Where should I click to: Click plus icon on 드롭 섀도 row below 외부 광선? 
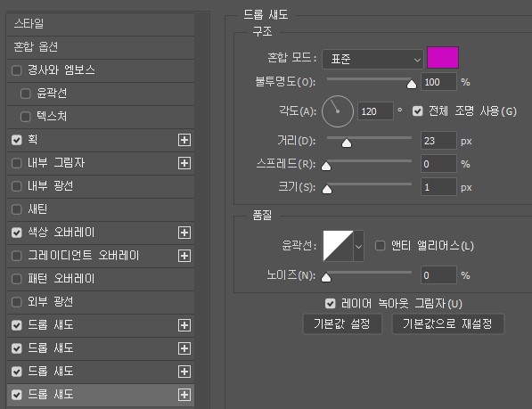184,325
